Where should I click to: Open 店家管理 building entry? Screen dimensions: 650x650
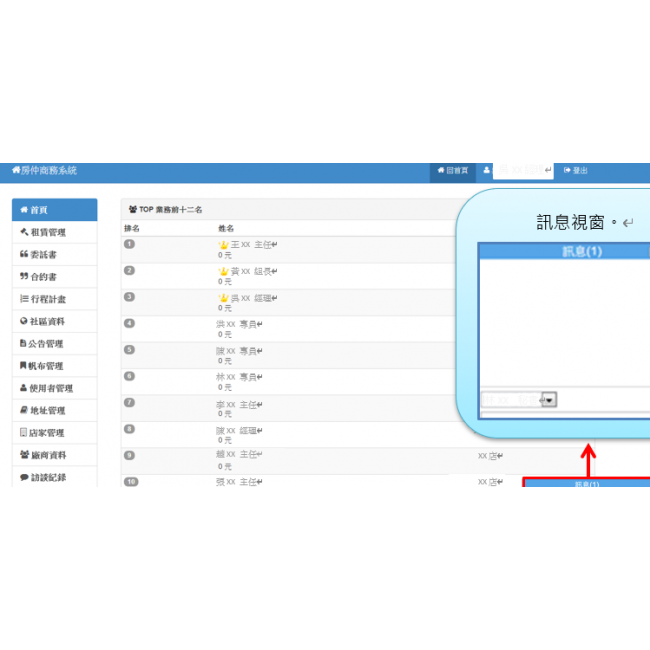pos(54,433)
